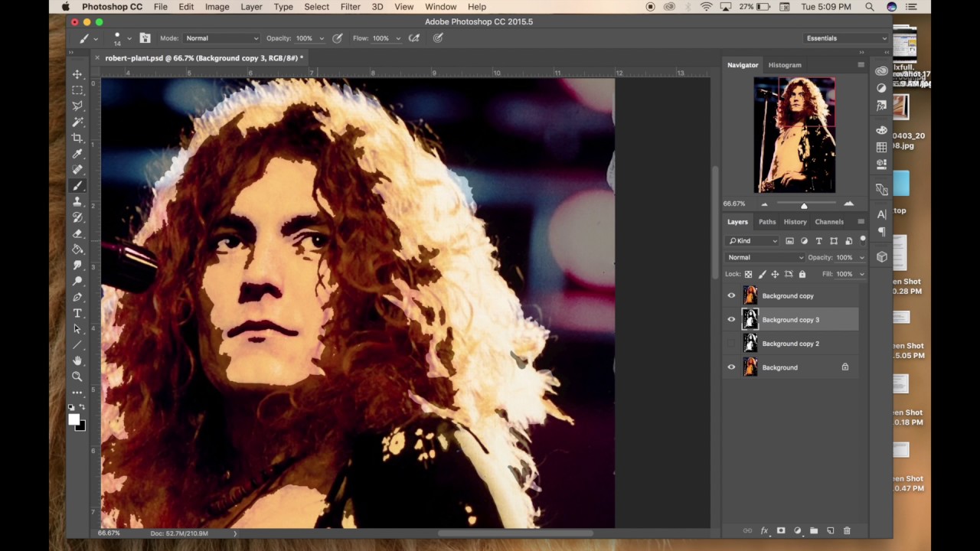Select the Crop tool
Viewport: 980px width, 551px height.
coord(77,138)
